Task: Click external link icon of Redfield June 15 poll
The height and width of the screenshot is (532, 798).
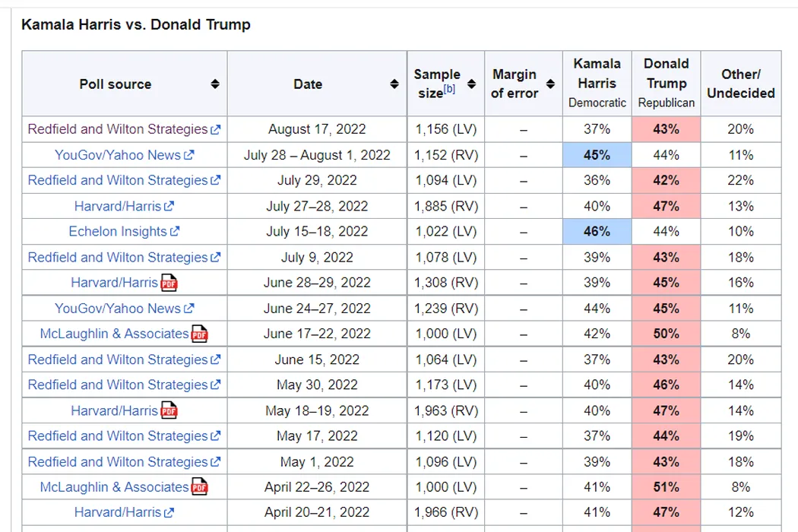Action: pos(216,359)
